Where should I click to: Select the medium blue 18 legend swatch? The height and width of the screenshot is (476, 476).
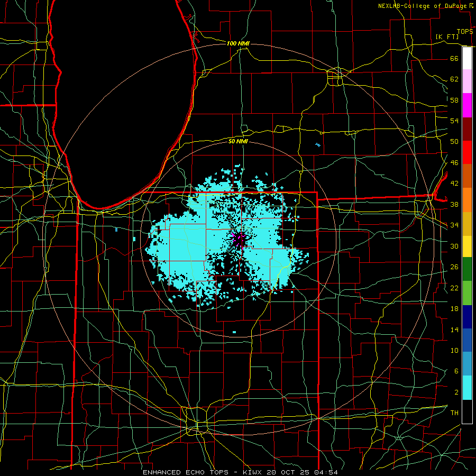pyautogui.click(x=467, y=340)
